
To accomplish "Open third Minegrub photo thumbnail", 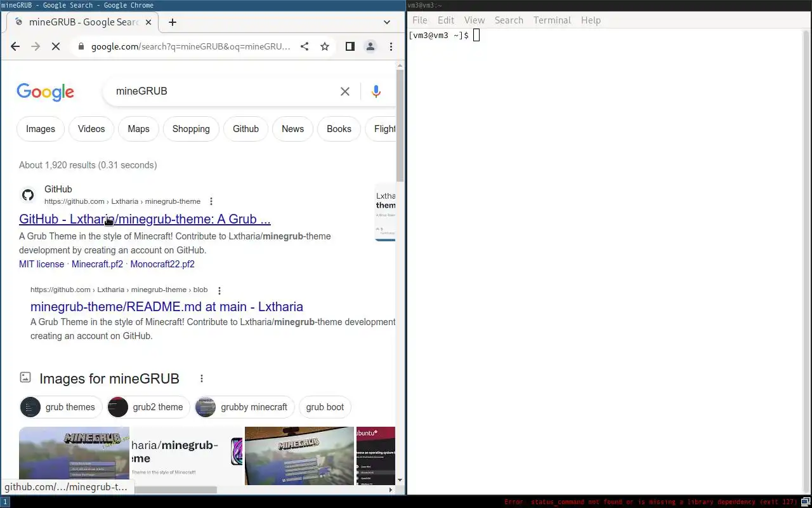I will [299, 455].
